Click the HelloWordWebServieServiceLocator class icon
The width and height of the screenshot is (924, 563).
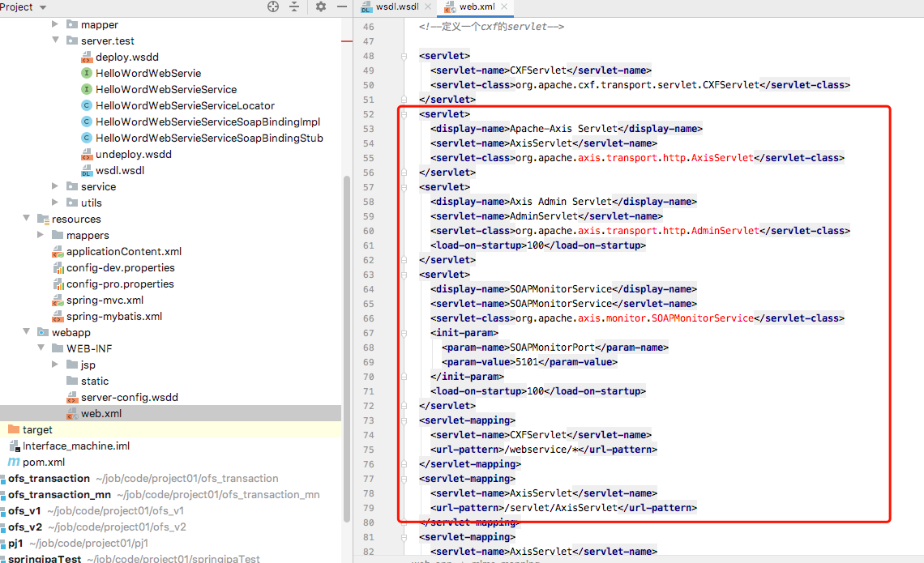(87, 105)
